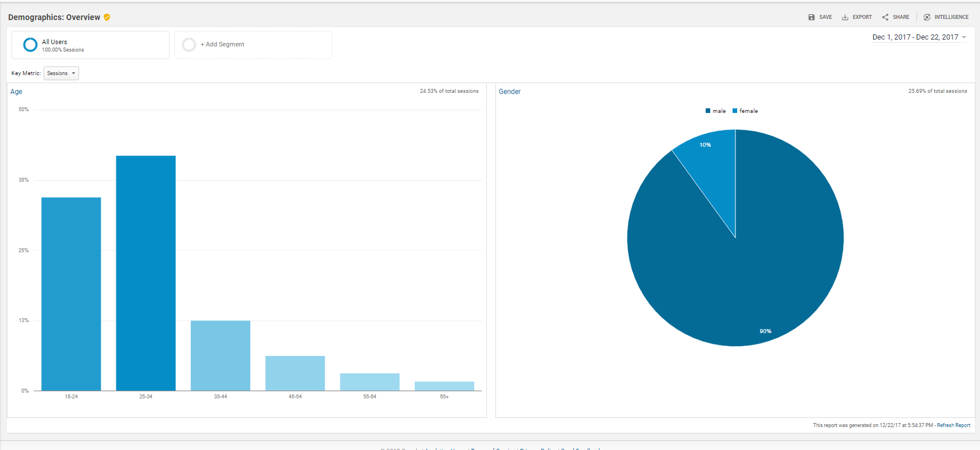Click the male legend color swatch
Screen dimensions: 980x450
point(708,111)
